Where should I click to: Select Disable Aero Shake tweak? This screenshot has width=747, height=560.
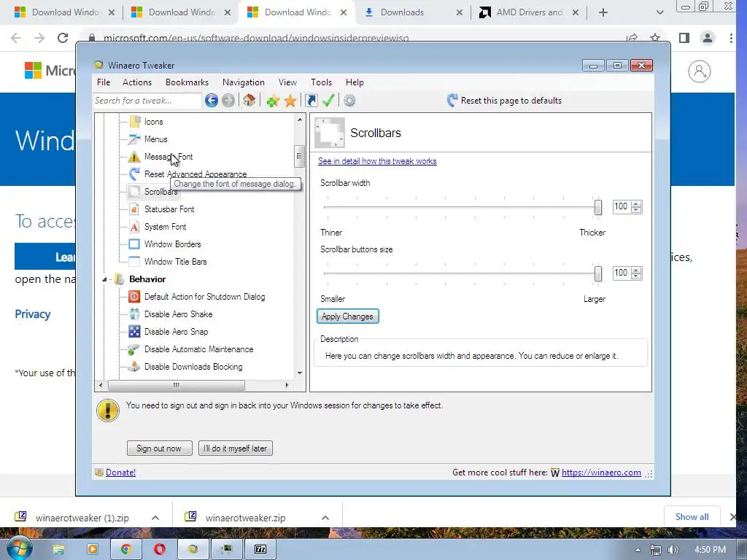click(178, 314)
